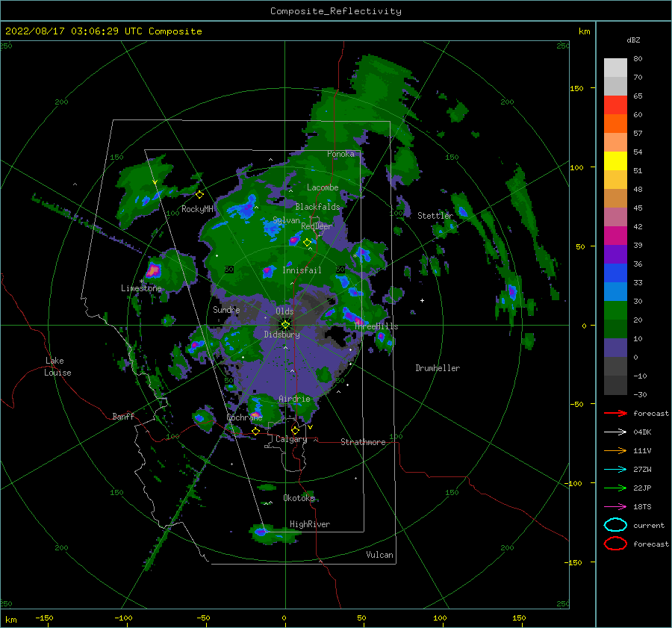This screenshot has height=628, width=672.
Task: Click the -150 value on bottom axis
Action: (44, 618)
